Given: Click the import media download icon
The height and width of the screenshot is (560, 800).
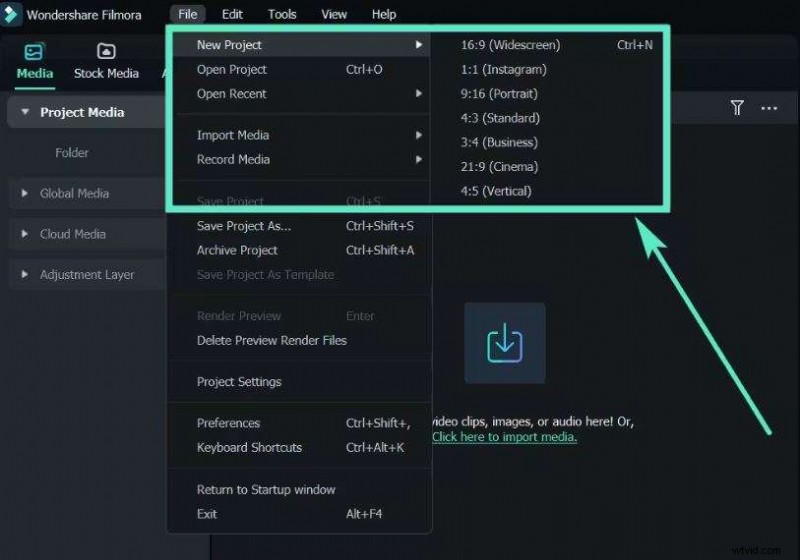Looking at the screenshot, I should pos(505,343).
